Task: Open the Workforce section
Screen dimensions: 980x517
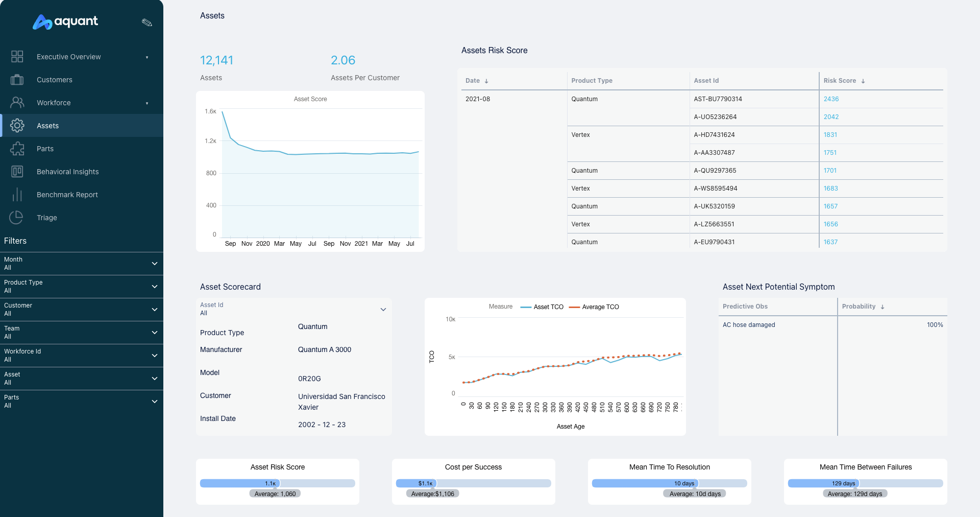Action: point(54,103)
